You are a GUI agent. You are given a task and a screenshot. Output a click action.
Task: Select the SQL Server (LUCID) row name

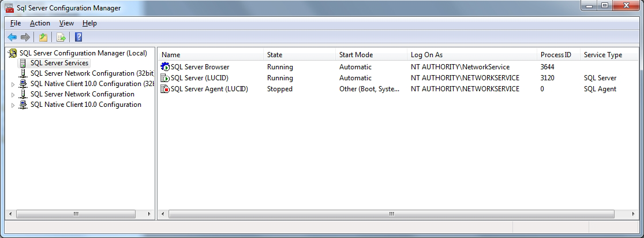(200, 77)
